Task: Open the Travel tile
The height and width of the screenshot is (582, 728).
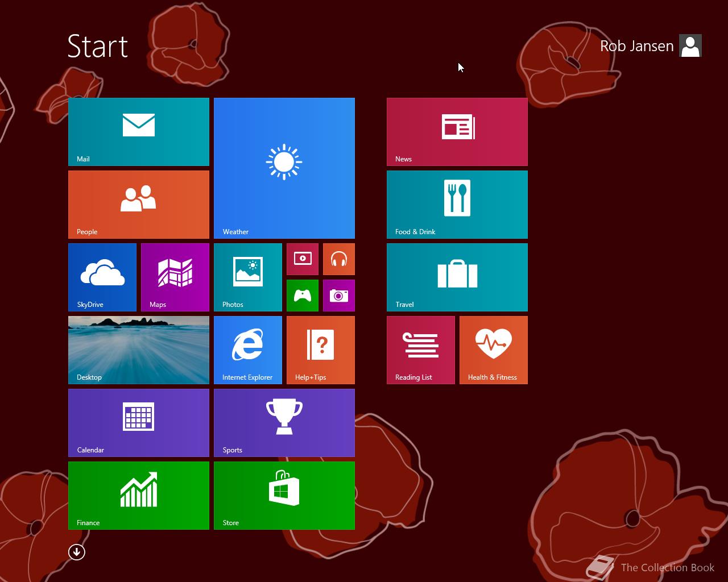Action: [x=457, y=277]
